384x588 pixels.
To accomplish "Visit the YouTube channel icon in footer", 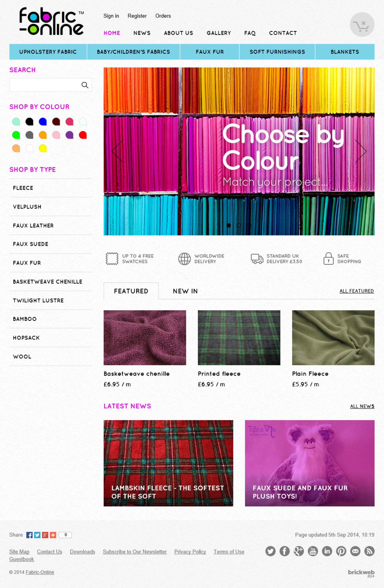I will (x=313, y=551).
